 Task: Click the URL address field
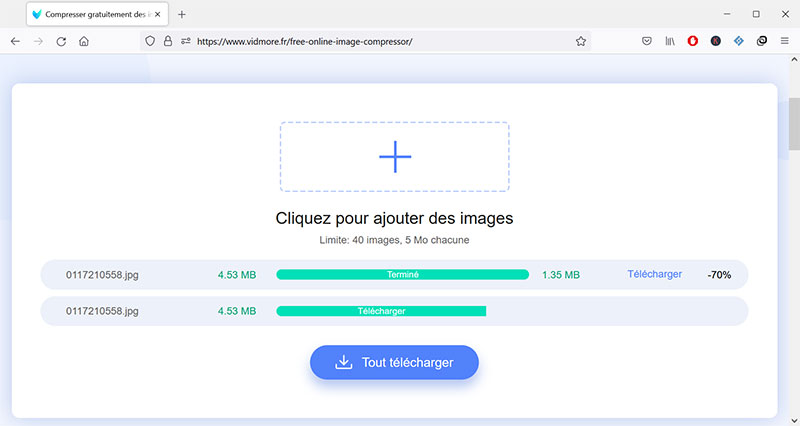point(380,41)
